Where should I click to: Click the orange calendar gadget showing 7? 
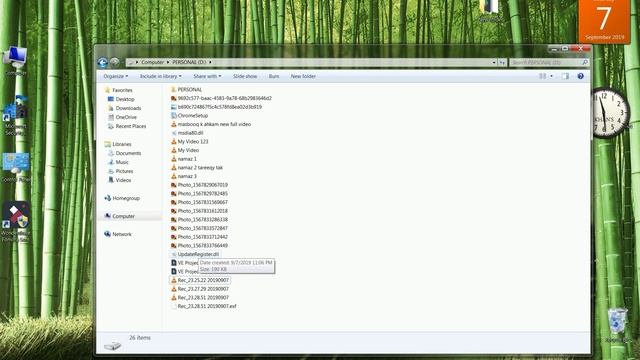604,20
